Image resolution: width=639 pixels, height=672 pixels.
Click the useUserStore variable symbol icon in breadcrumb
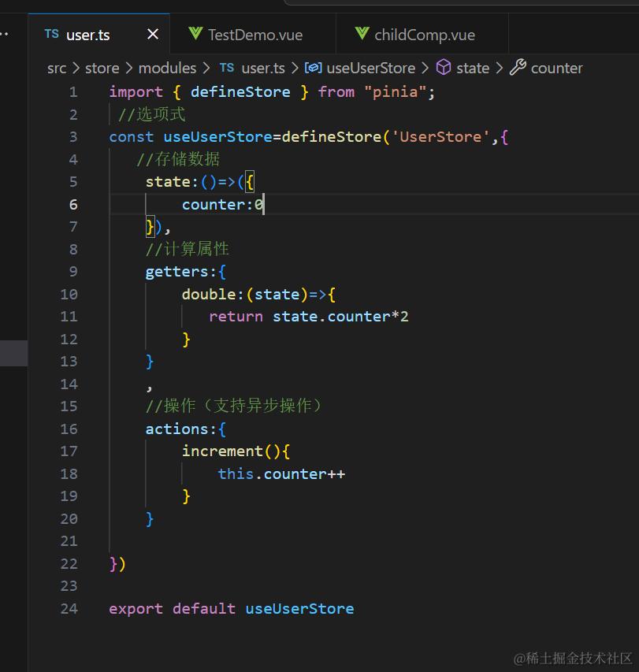pos(314,68)
